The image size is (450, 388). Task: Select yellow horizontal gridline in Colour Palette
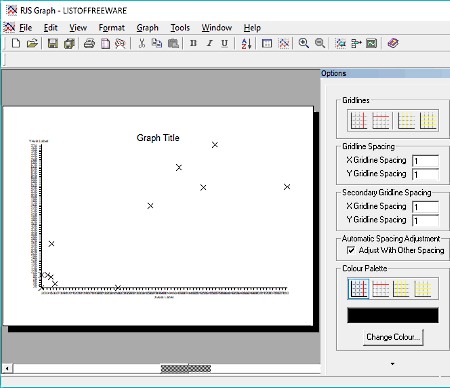click(x=423, y=289)
